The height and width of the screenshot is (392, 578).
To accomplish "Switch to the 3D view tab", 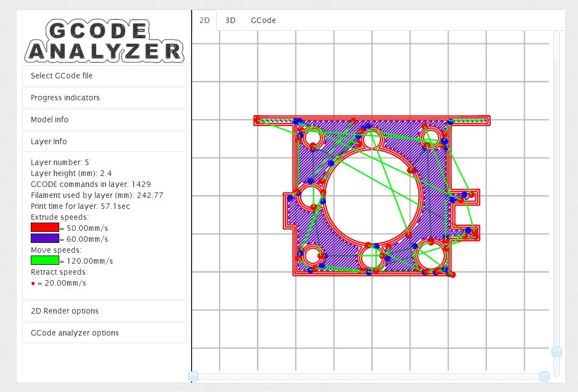I will point(231,20).
